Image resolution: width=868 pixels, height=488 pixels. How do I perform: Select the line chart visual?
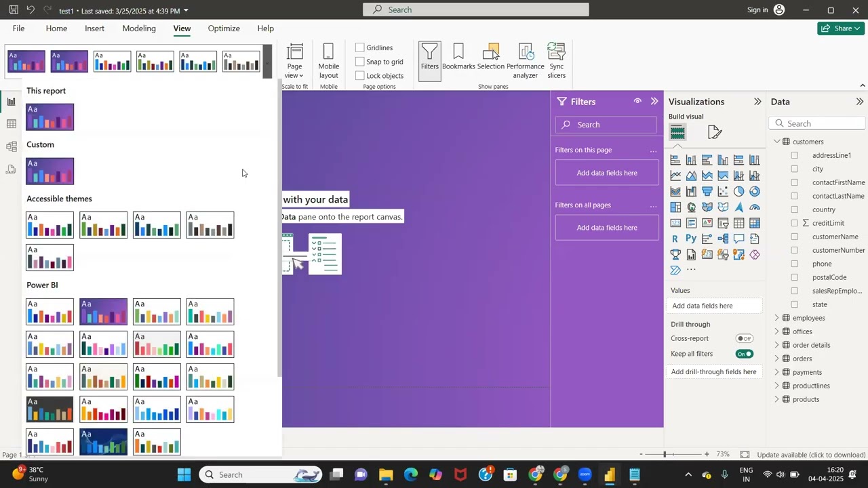point(675,176)
